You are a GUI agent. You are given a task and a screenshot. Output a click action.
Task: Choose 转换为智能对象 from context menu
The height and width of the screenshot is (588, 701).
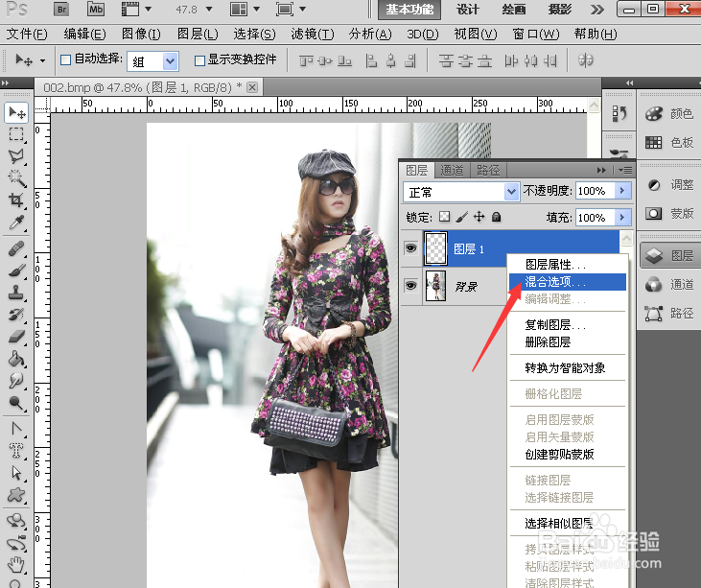point(568,368)
